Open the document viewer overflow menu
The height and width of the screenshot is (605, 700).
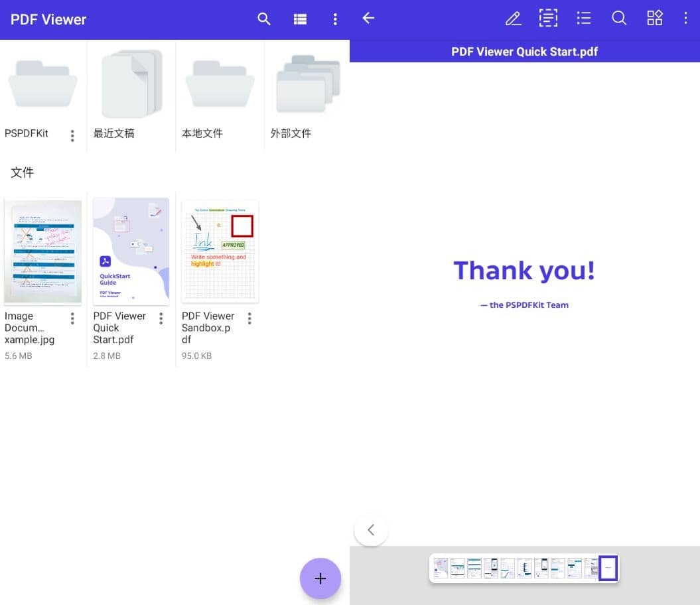point(686,19)
